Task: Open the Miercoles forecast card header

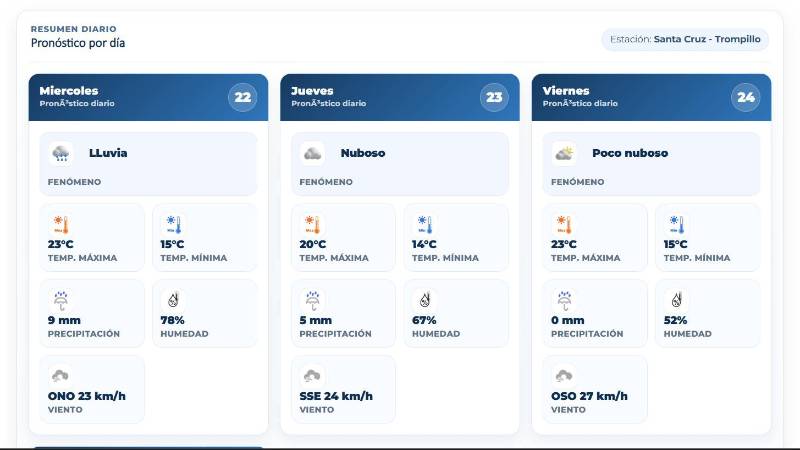Action: click(x=148, y=97)
